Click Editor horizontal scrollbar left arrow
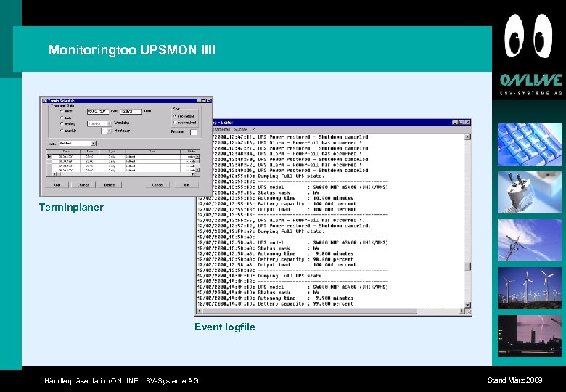 200,311
